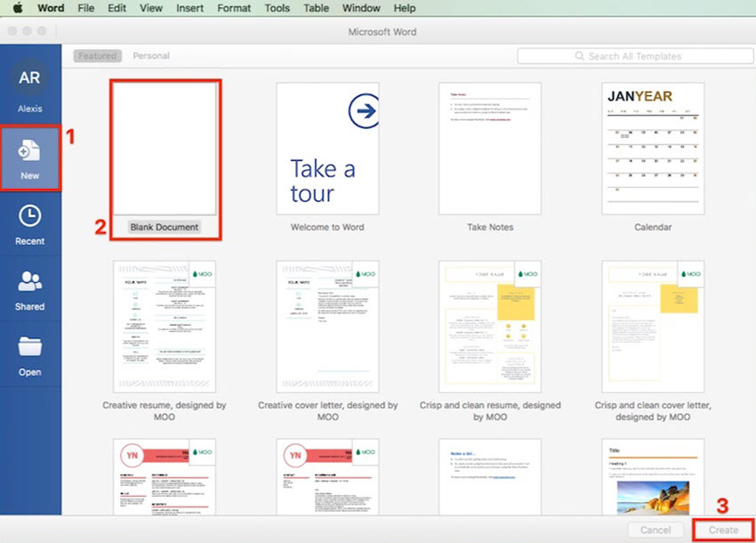The height and width of the screenshot is (543, 756).
Task: Click the Create button
Action: [x=722, y=529]
